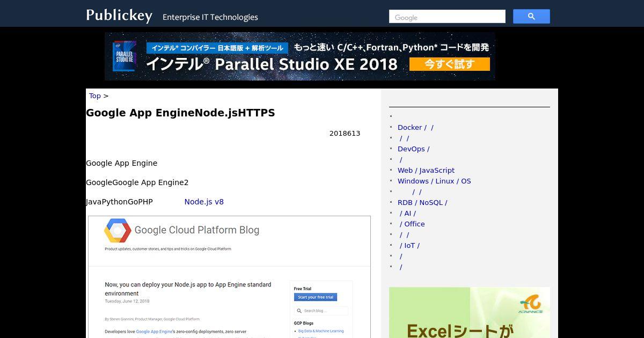644x338 pixels.
Task: Open the AI category link
Action: click(x=407, y=213)
